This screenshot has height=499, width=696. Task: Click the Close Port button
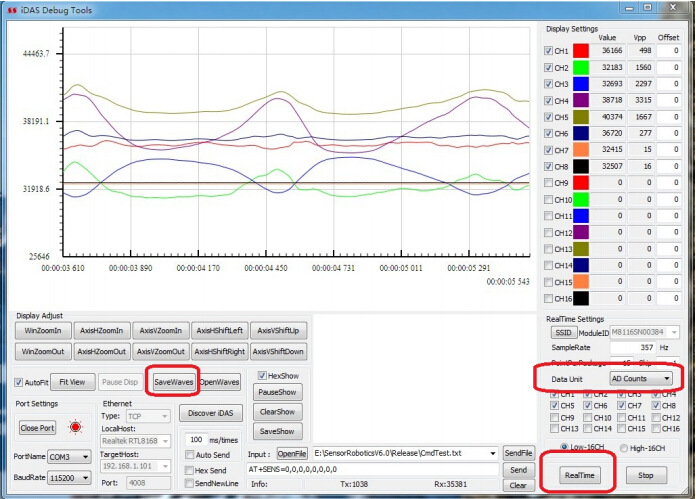(38, 427)
